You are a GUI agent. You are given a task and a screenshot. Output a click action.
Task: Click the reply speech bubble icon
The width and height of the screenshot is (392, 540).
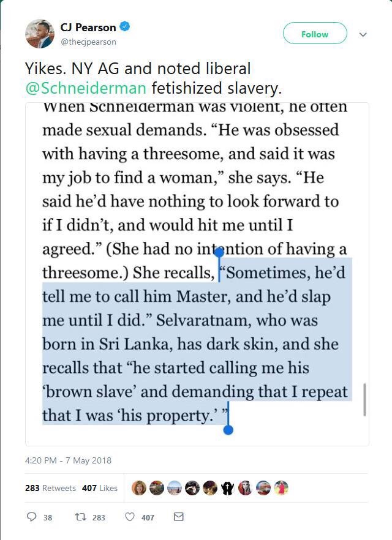click(x=32, y=517)
